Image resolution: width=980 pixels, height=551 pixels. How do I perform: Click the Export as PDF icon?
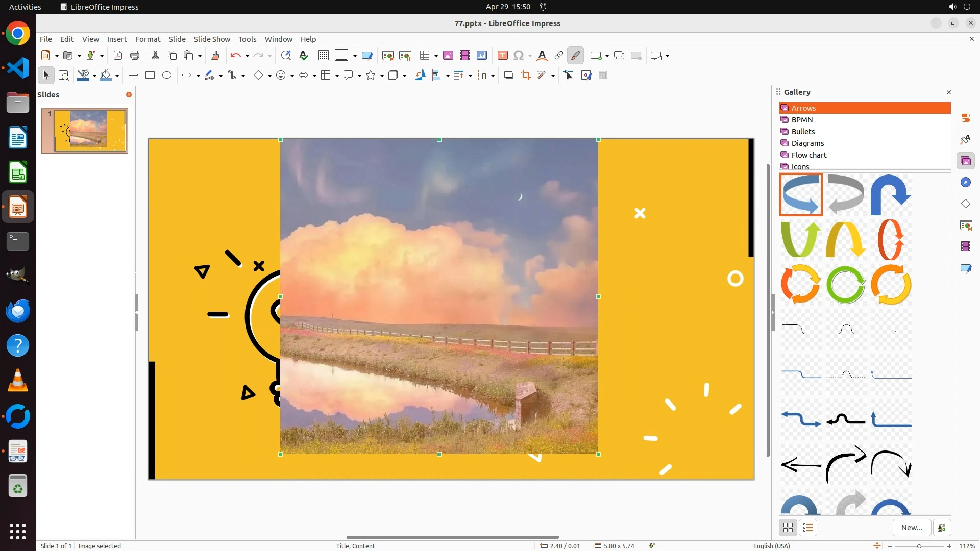[x=118, y=56]
